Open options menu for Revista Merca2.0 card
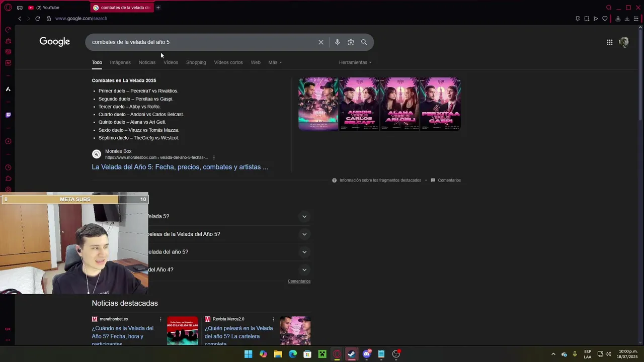 [273, 319]
